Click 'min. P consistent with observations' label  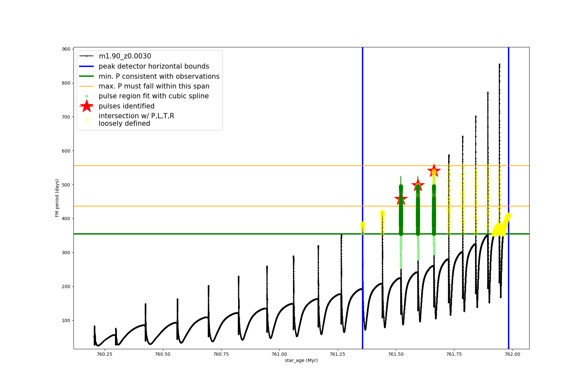pyautogui.click(x=159, y=76)
